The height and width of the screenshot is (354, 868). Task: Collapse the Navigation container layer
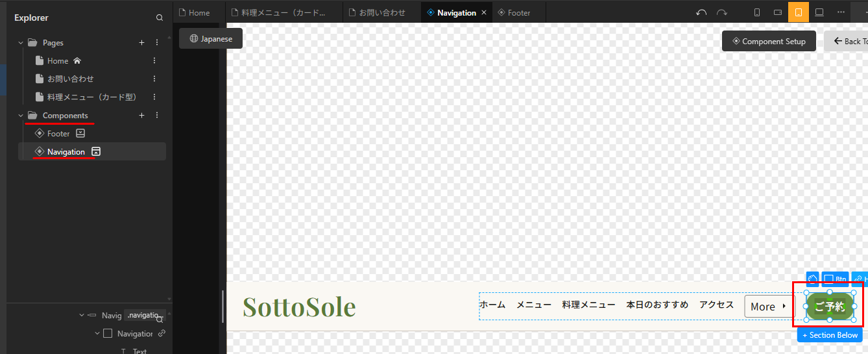pos(97,333)
